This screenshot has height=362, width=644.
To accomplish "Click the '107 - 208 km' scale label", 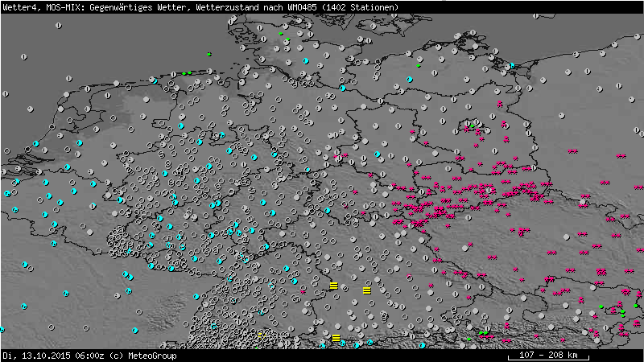I will (548, 355).
